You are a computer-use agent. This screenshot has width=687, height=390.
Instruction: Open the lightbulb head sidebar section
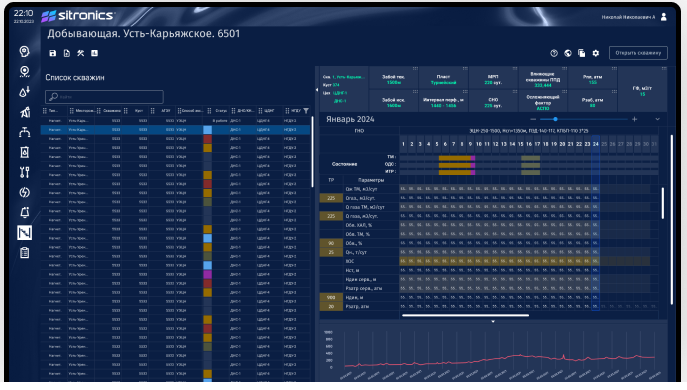25,51
